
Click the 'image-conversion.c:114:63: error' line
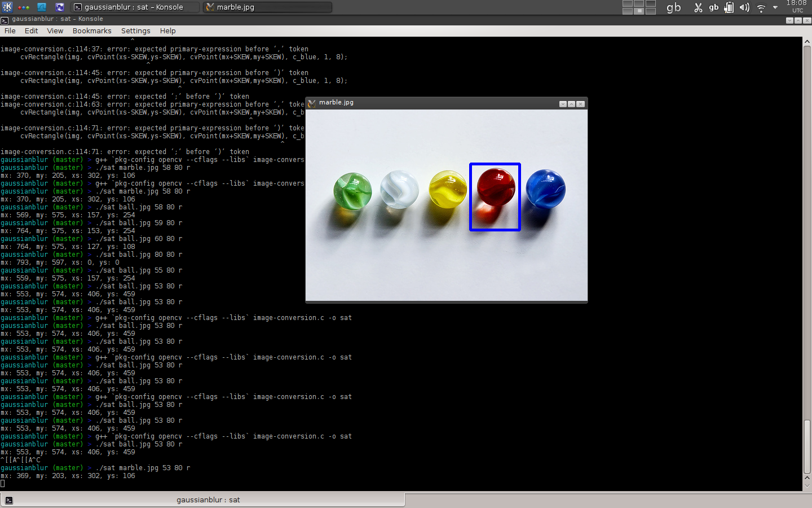[x=152, y=104]
